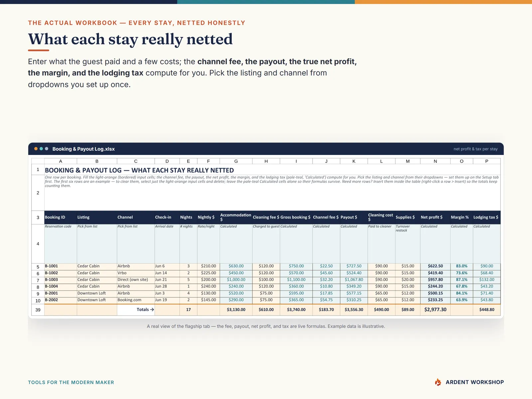Click the 'Turnover restock' hint cell
The width and height of the screenshot is (532, 399).
pos(408,244)
